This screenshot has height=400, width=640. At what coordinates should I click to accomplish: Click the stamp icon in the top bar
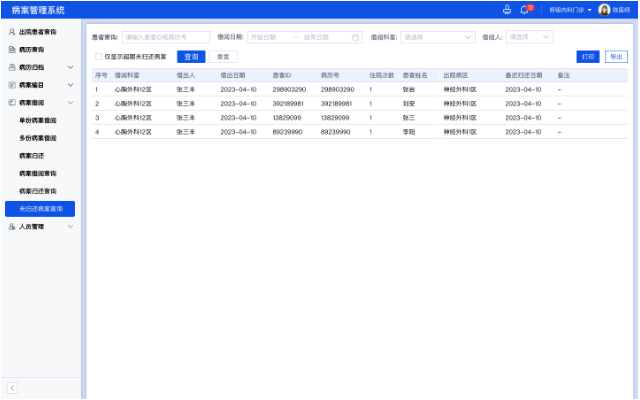coord(507,10)
